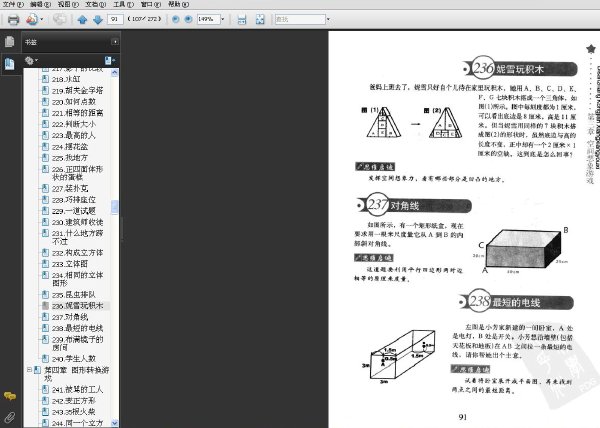Open the 文档 (Document) menu
The height and width of the screenshot is (428, 600).
click(x=95, y=4)
